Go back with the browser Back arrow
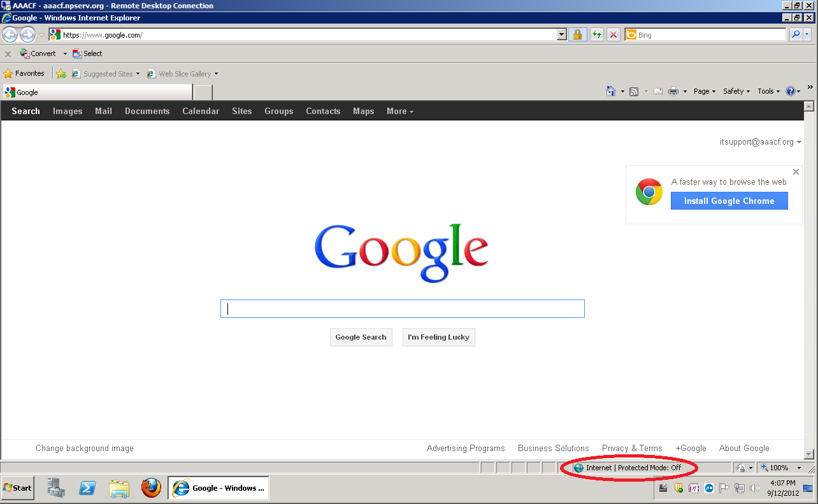Viewport: 818px width, 504px height. [x=10, y=34]
